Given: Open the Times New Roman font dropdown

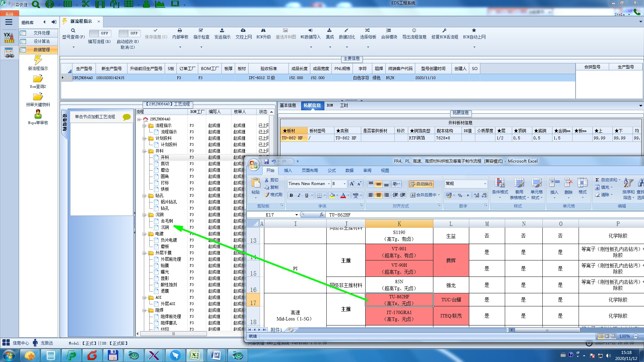Looking at the screenshot, I should click(329, 184).
